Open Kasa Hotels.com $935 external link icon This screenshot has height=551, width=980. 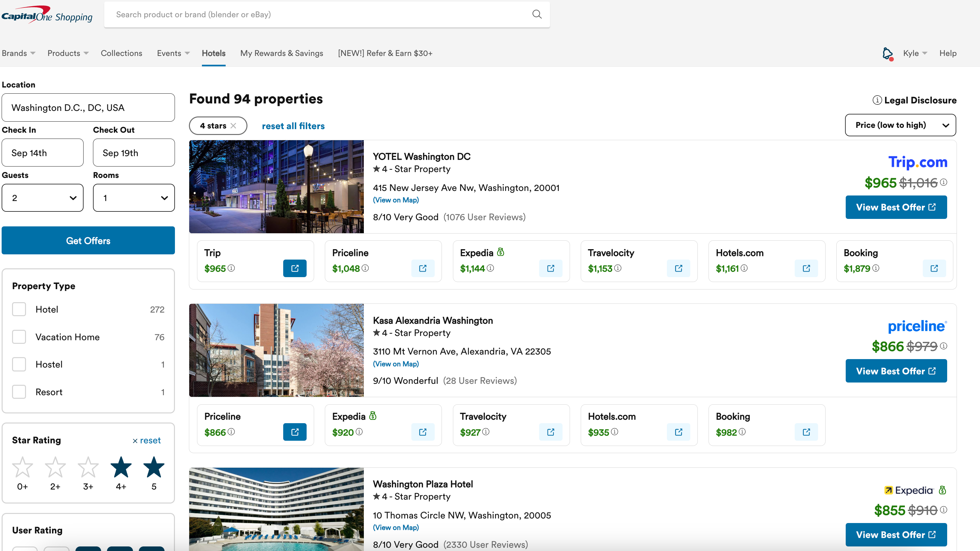point(678,432)
